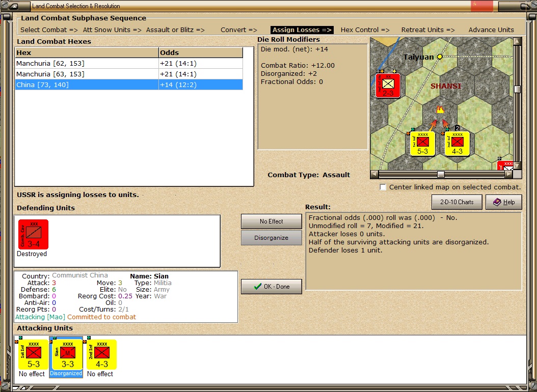Open the 2-D-10 Charts

pyautogui.click(x=457, y=202)
